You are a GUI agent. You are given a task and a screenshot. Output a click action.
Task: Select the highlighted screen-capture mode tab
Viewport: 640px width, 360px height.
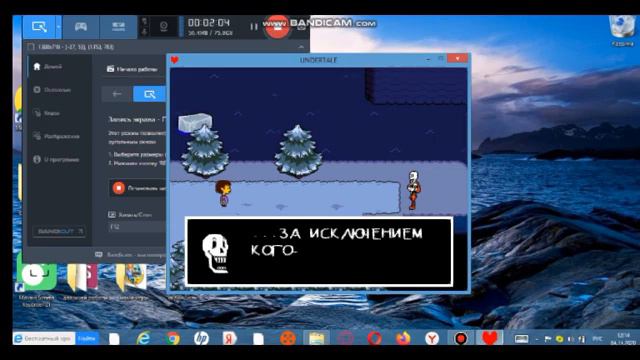click(149, 94)
